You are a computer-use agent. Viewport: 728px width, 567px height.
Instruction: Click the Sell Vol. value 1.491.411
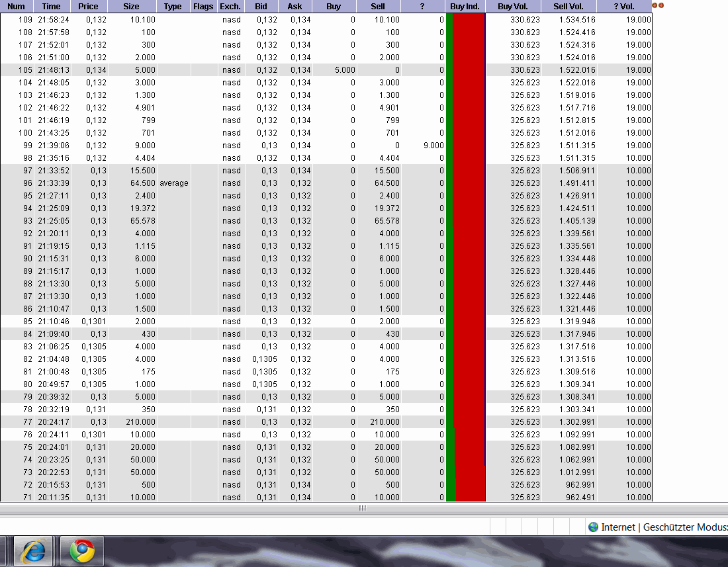click(x=577, y=183)
